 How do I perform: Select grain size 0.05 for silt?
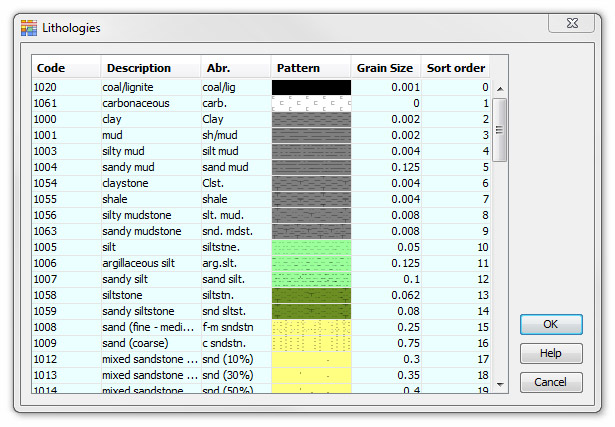click(x=386, y=247)
